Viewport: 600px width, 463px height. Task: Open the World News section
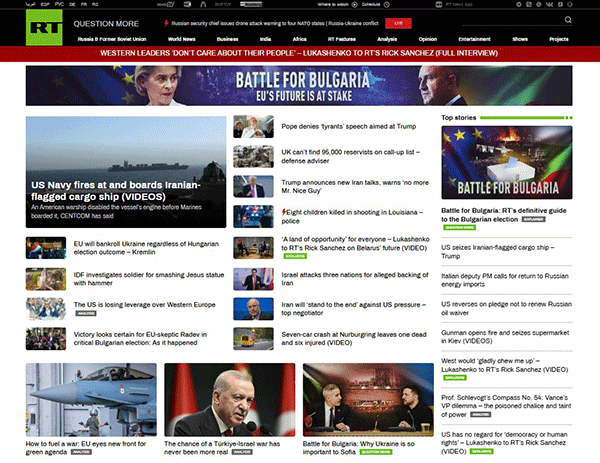(x=181, y=39)
